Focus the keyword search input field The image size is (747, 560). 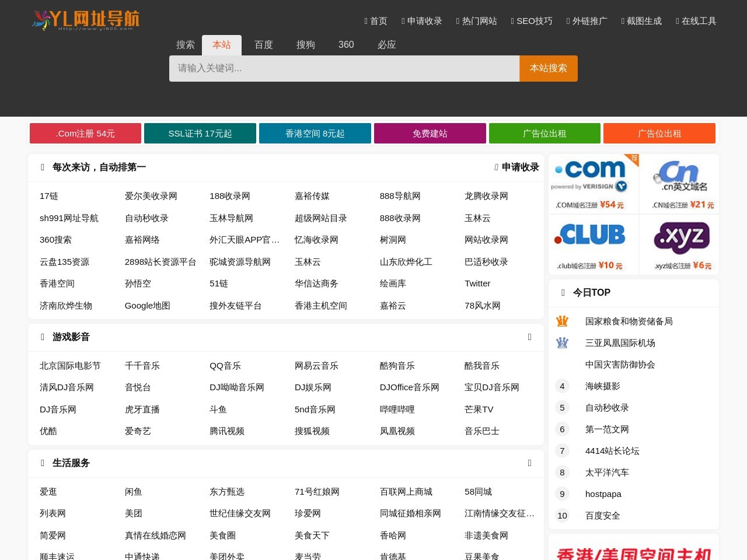[344, 68]
